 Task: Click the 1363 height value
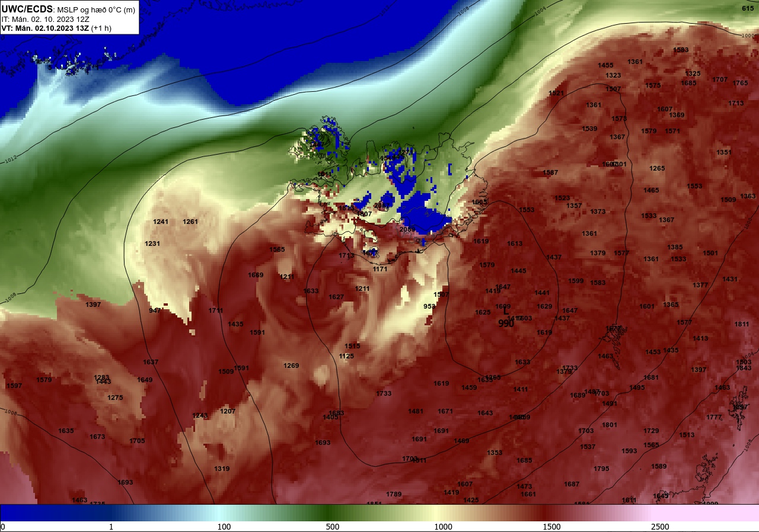(748, 196)
